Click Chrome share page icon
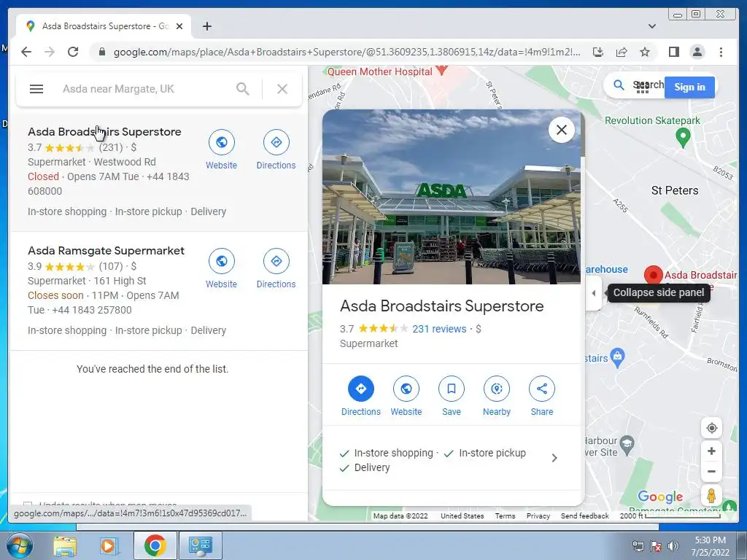The height and width of the screenshot is (560, 747). 622,52
